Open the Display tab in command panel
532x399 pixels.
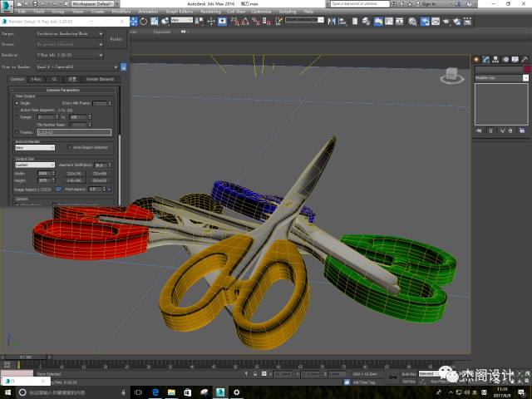515,59
